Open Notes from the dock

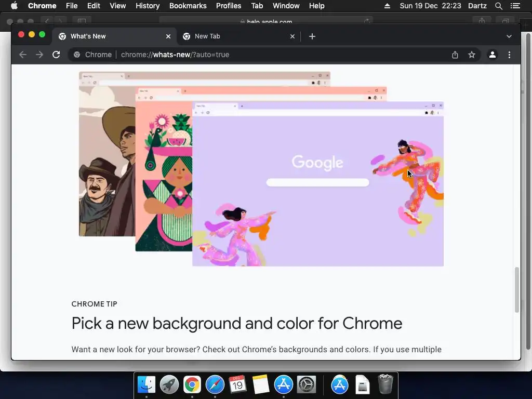coord(261,385)
